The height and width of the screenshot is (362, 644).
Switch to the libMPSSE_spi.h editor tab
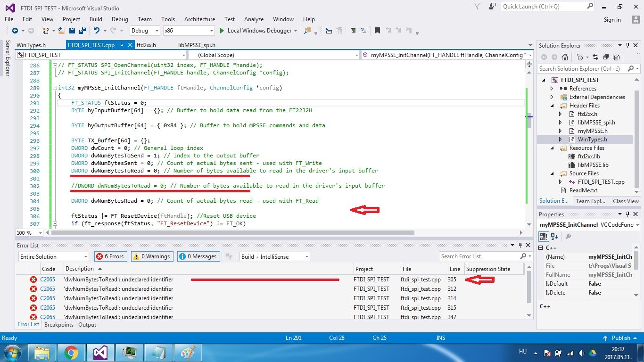pyautogui.click(x=197, y=45)
